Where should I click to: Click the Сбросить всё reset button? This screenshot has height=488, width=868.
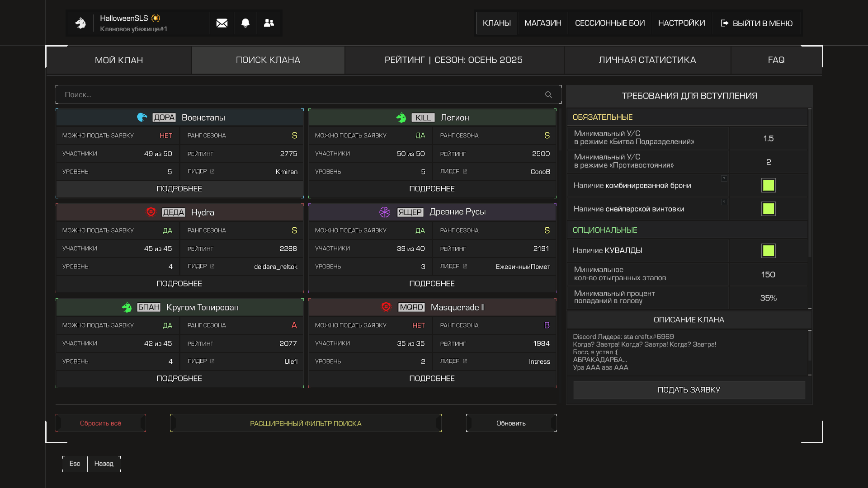click(x=100, y=423)
